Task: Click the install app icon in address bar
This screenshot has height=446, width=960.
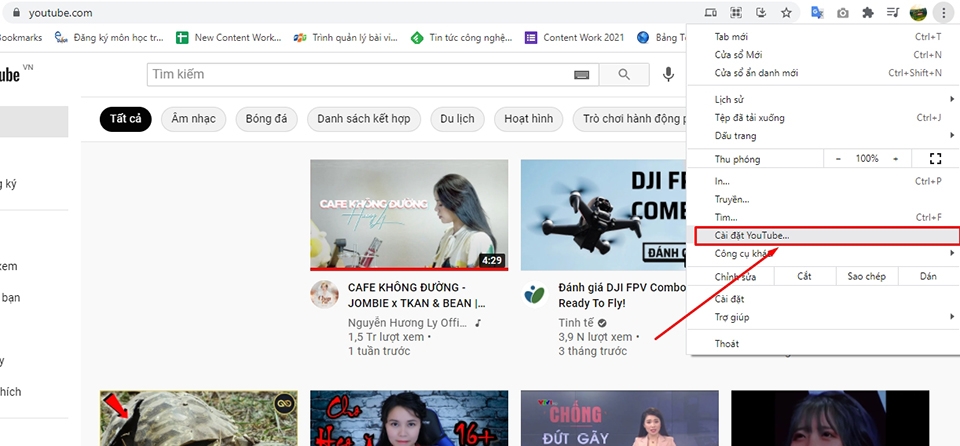Action: [x=761, y=12]
